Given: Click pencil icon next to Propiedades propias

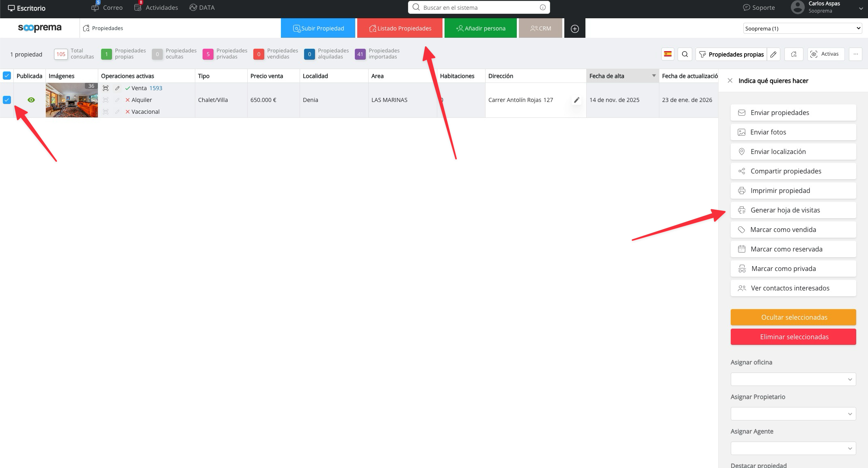Looking at the screenshot, I should 773,54.
